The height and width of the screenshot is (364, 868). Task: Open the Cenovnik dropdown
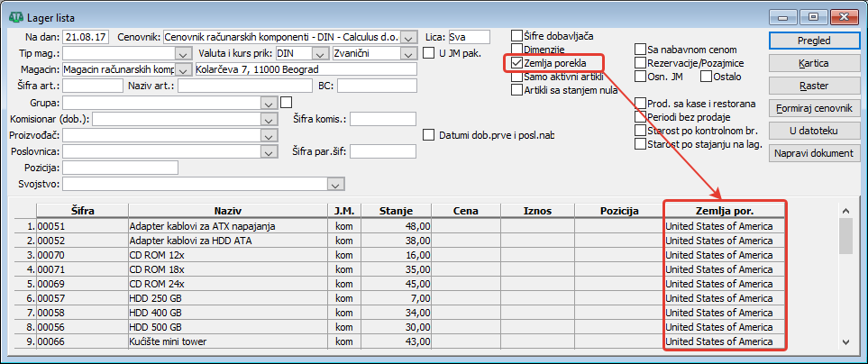(x=408, y=38)
